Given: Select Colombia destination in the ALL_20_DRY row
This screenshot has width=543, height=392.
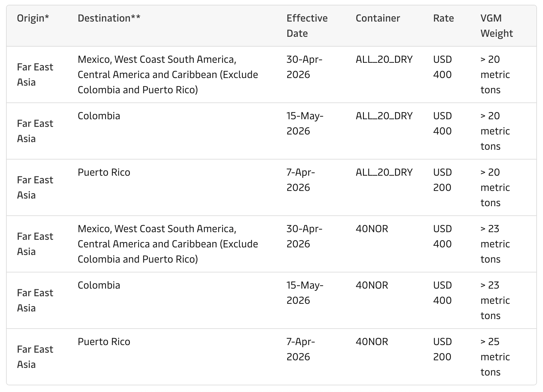Looking at the screenshot, I should (99, 116).
